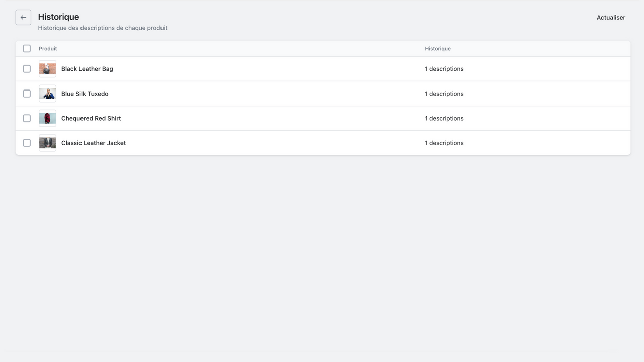Open the Blue Silk Tuxedo thumbnail
This screenshot has height=362, width=644.
(47, 94)
